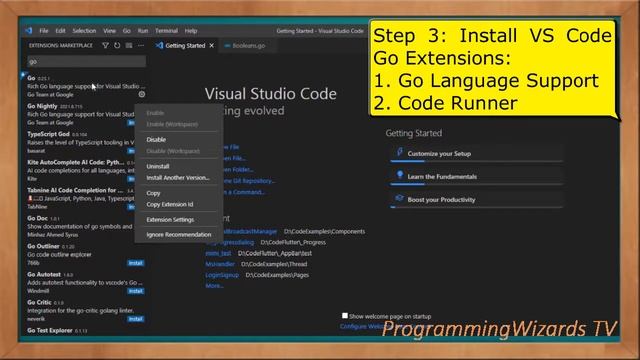Select Install Another Version in context menu
The image size is (640, 360).
(178, 178)
